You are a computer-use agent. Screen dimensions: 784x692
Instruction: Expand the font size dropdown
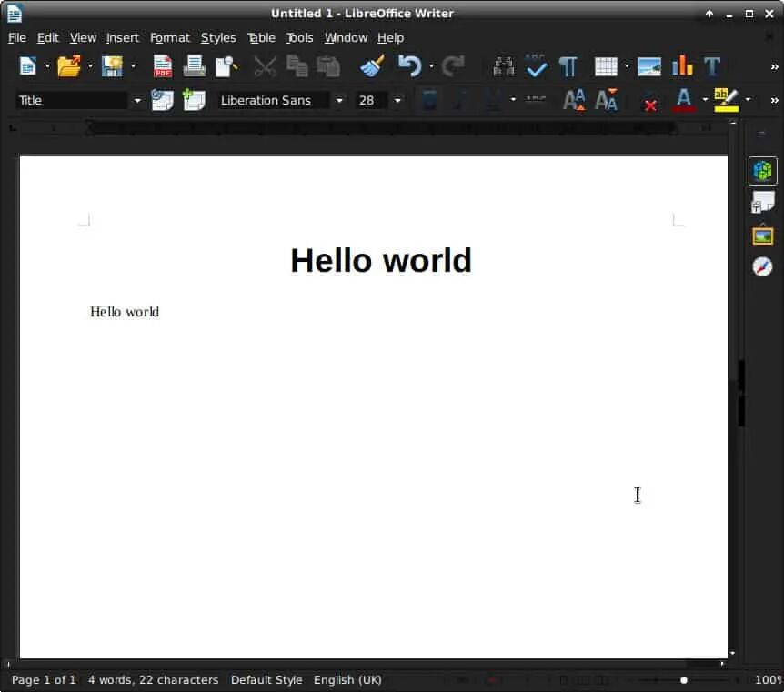point(397,100)
